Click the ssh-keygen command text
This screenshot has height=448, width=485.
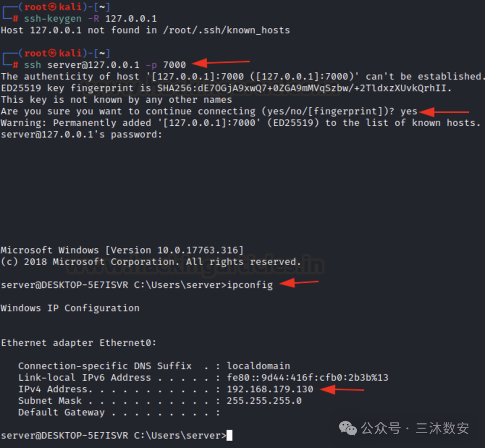point(53,18)
